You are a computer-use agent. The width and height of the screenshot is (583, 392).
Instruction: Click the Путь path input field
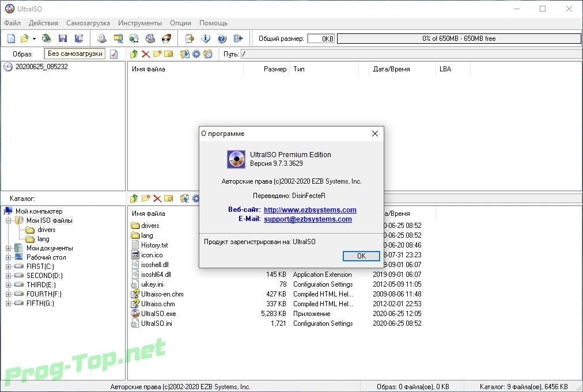(x=411, y=54)
